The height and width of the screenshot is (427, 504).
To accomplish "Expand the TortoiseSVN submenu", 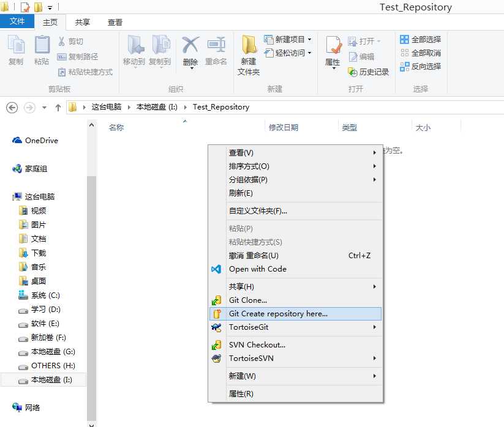I will tap(295, 358).
